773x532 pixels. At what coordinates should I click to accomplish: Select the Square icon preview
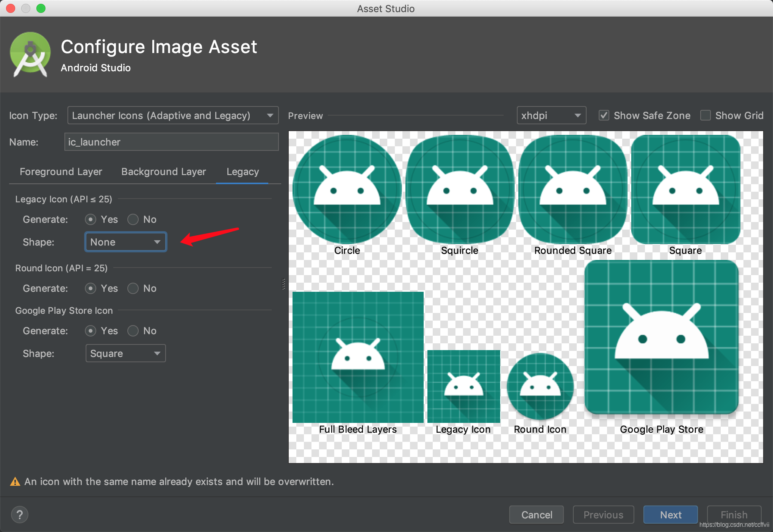point(685,189)
